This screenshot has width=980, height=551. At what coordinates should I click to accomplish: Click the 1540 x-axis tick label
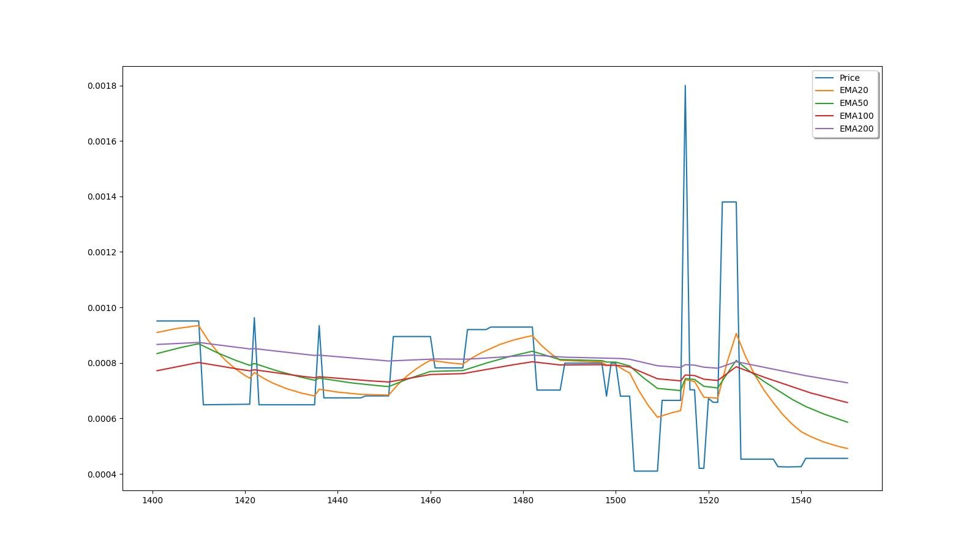click(801, 500)
